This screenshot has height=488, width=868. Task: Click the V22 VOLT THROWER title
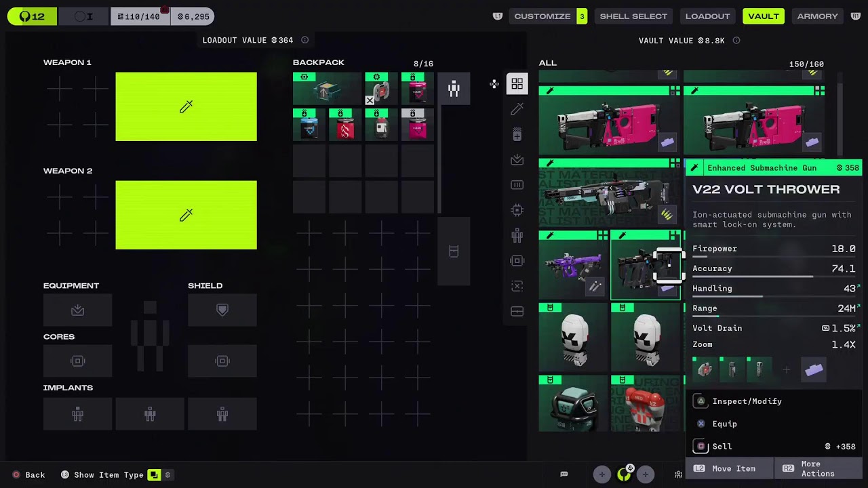pyautogui.click(x=766, y=189)
